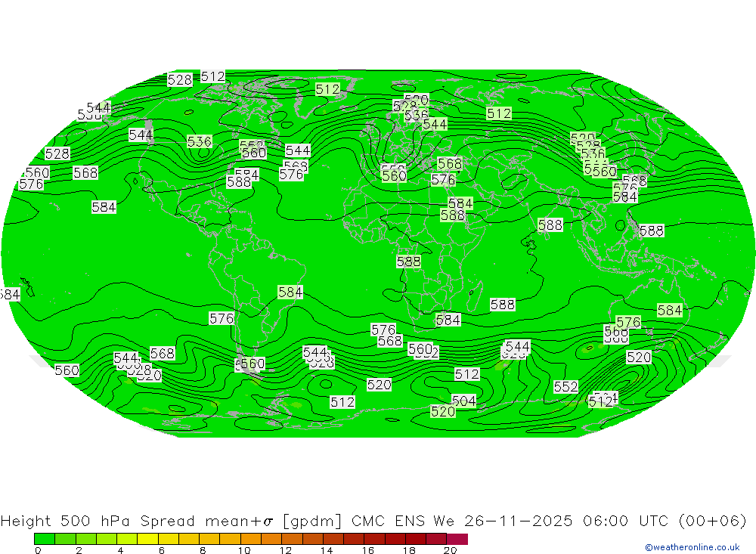Click the 512 contour label over Siberia
The image size is (756, 554).
point(499,114)
